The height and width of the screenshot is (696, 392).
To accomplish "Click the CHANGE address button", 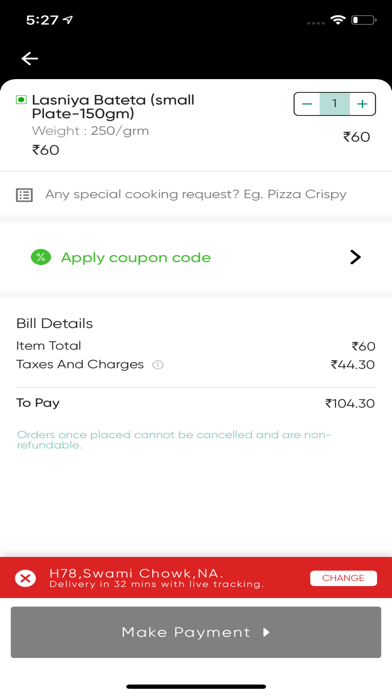I will pos(343,578).
